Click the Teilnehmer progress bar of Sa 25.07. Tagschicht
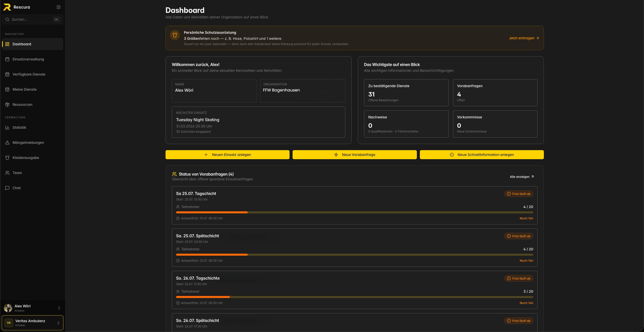Screen dimensions: 644x332 click(355, 212)
